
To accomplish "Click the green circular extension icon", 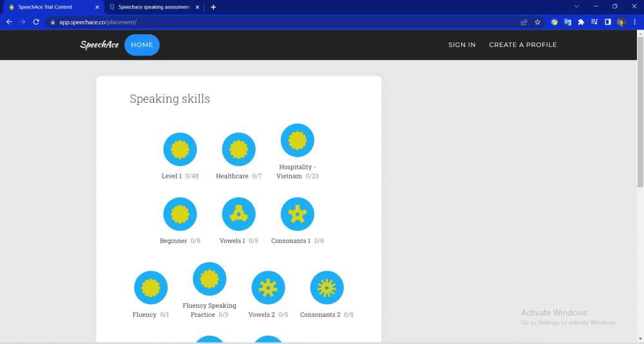I will (554, 22).
